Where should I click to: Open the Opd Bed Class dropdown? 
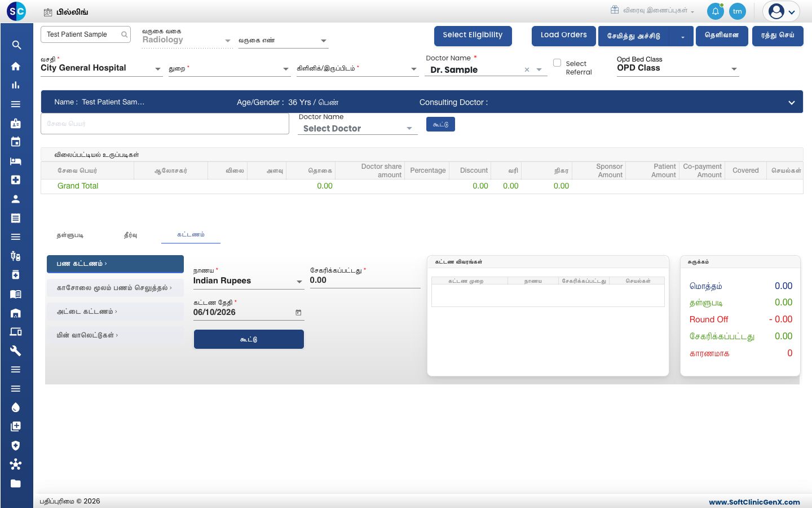734,69
